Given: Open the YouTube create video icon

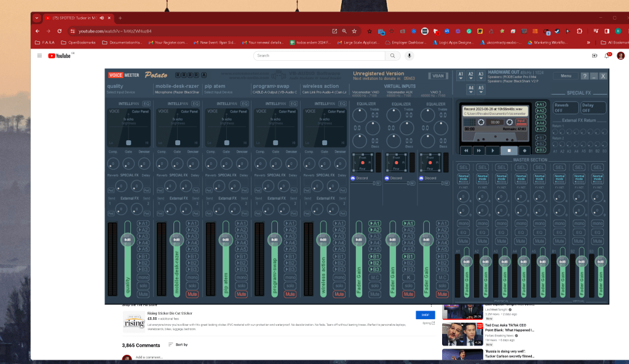Looking at the screenshot, I should click(x=595, y=56).
